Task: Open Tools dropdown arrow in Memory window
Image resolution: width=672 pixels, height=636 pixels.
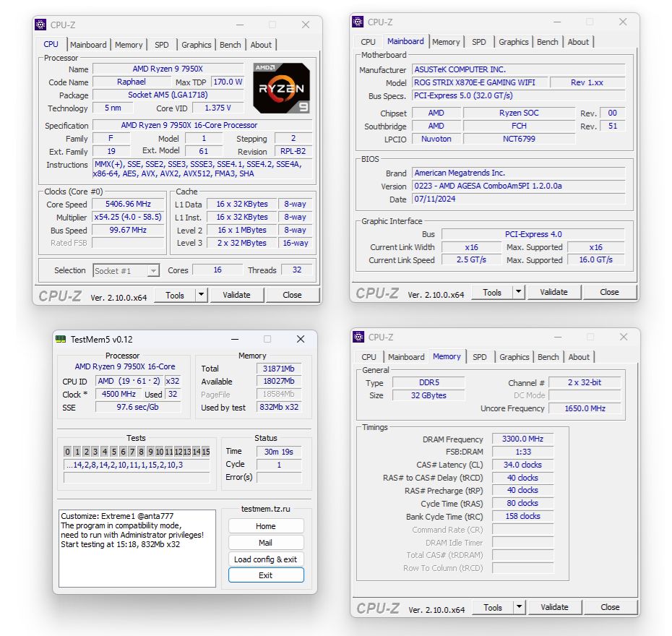Action: click(519, 607)
